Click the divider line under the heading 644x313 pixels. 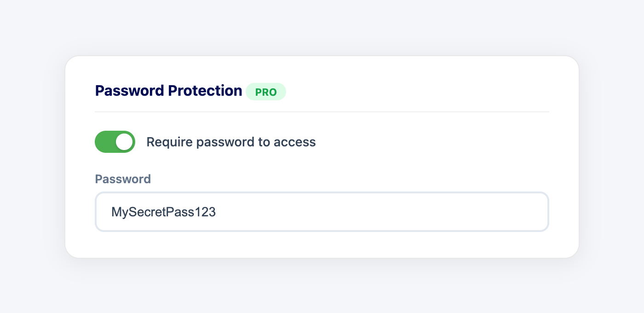pyautogui.click(x=322, y=111)
